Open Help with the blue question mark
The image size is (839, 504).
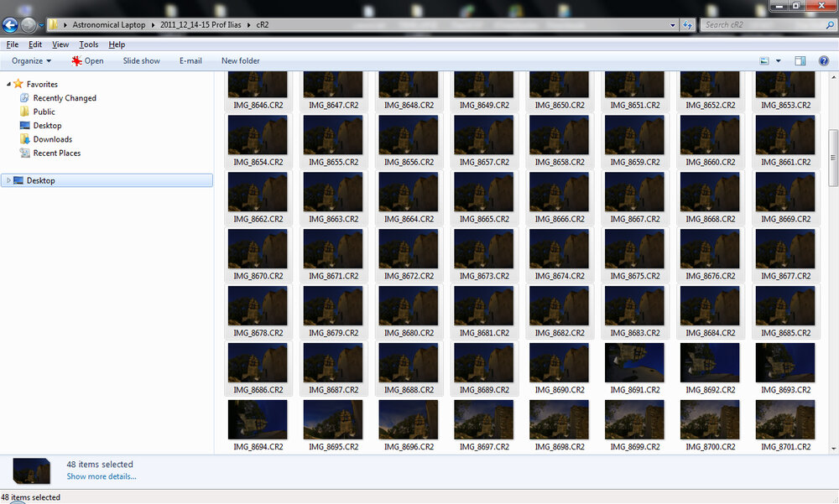coord(825,61)
